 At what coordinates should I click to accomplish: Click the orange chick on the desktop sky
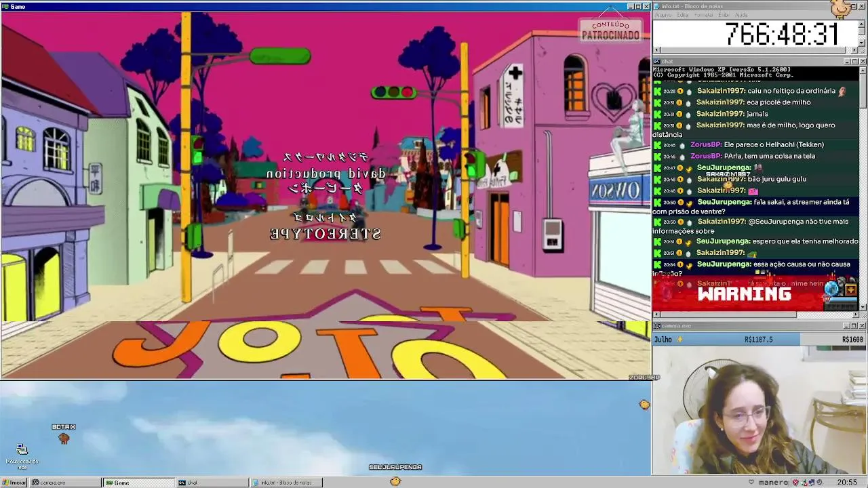click(x=644, y=405)
